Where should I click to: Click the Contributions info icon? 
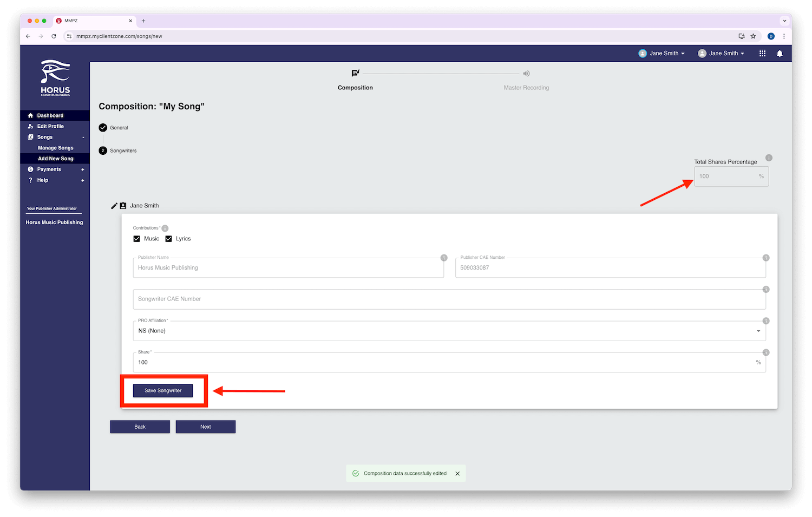pos(165,228)
